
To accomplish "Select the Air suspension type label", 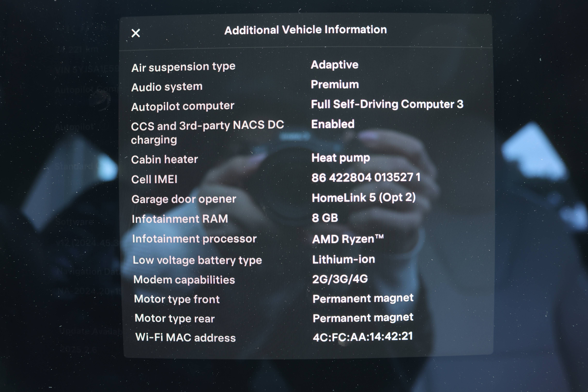I will tap(183, 67).
